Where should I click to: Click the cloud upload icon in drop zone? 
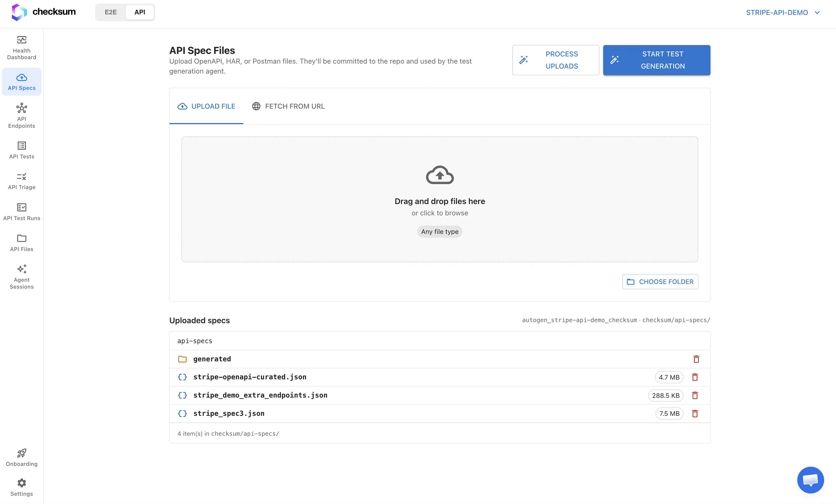click(440, 175)
